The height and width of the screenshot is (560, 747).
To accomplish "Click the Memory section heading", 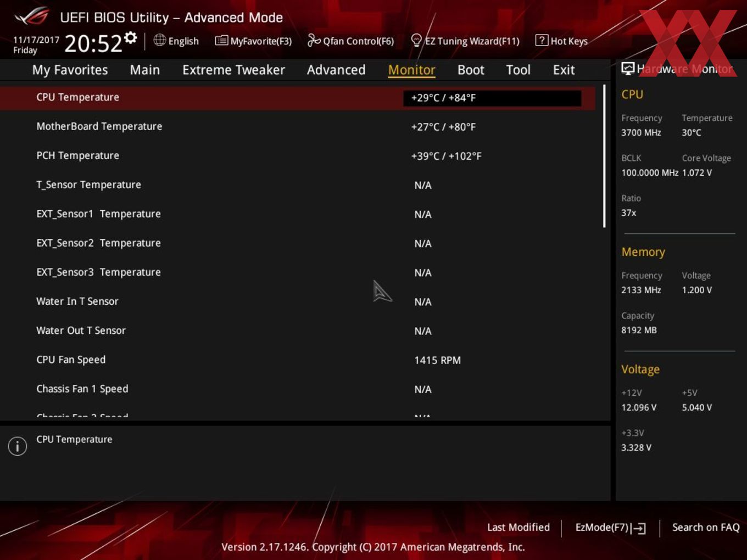I will click(643, 252).
